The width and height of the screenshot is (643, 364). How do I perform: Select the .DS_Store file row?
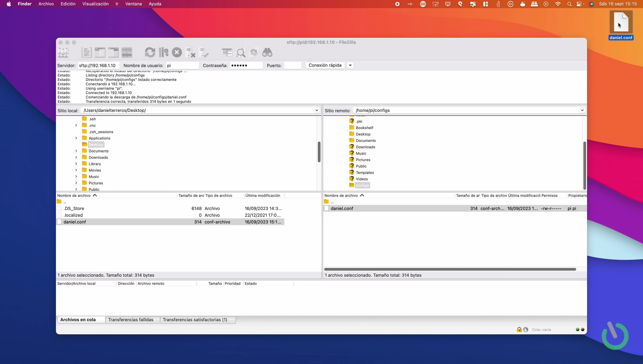point(170,208)
